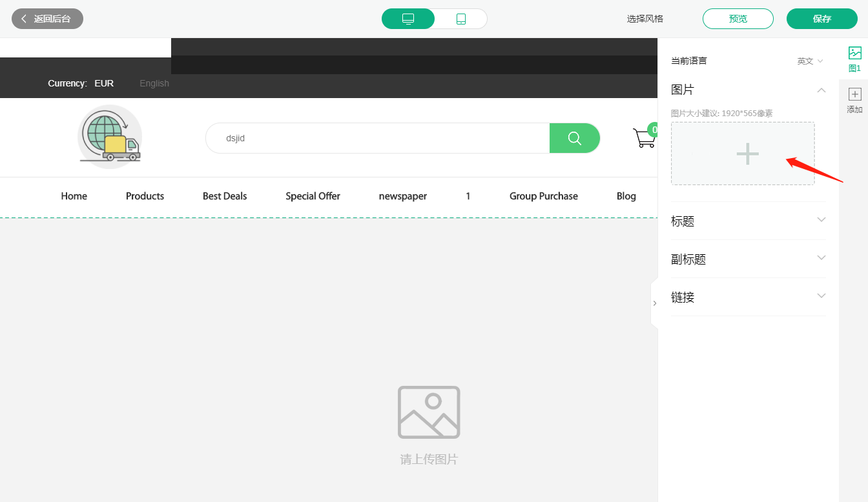Open the newspaper nav item

click(x=403, y=196)
